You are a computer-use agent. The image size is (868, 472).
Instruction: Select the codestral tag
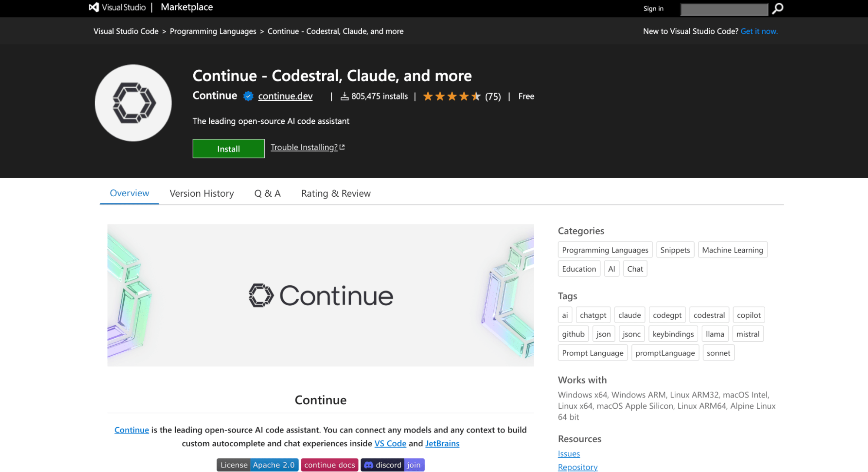[x=709, y=314]
